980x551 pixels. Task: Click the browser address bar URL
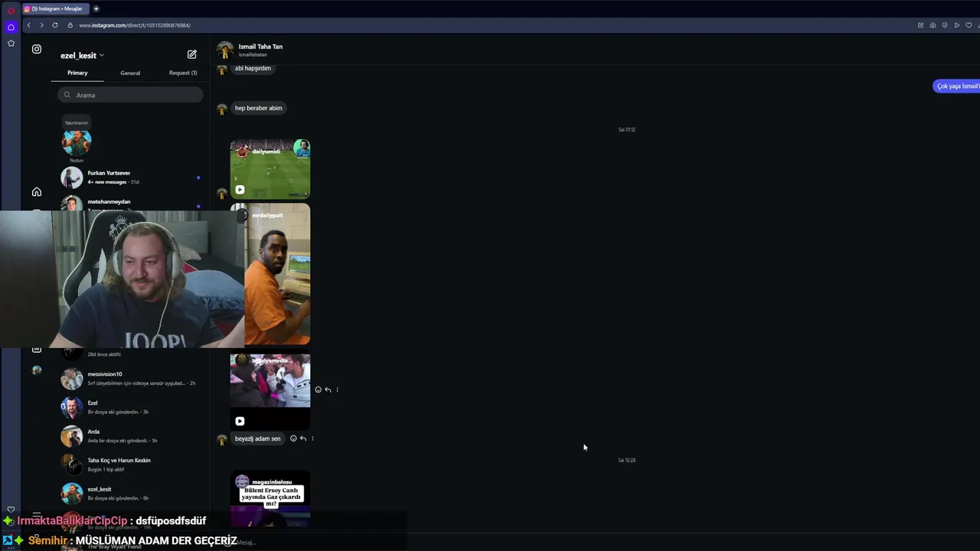pos(135,25)
